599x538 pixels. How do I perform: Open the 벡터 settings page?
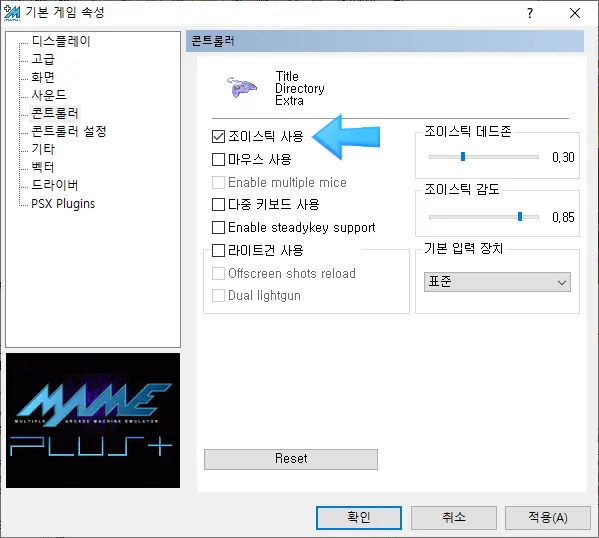click(x=43, y=167)
